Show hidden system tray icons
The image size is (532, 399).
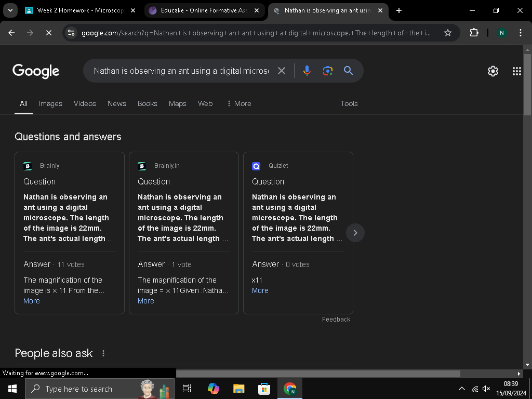pyautogui.click(x=462, y=389)
